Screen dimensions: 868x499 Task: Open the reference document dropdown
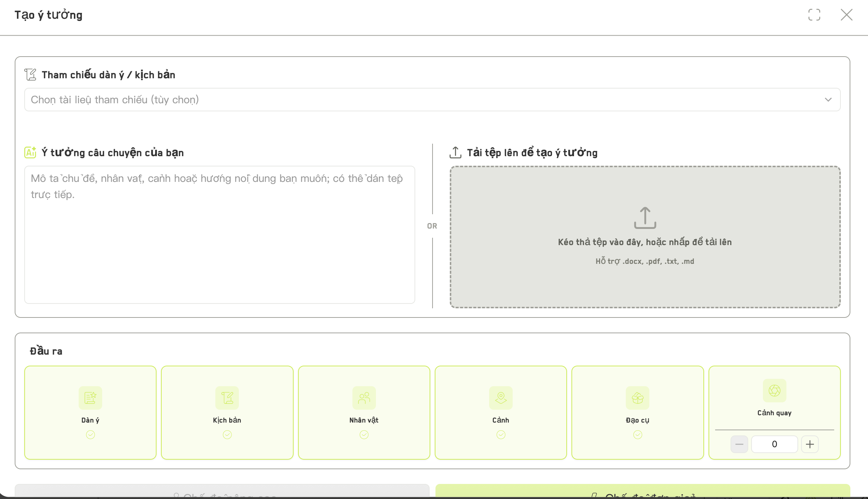pyautogui.click(x=432, y=100)
